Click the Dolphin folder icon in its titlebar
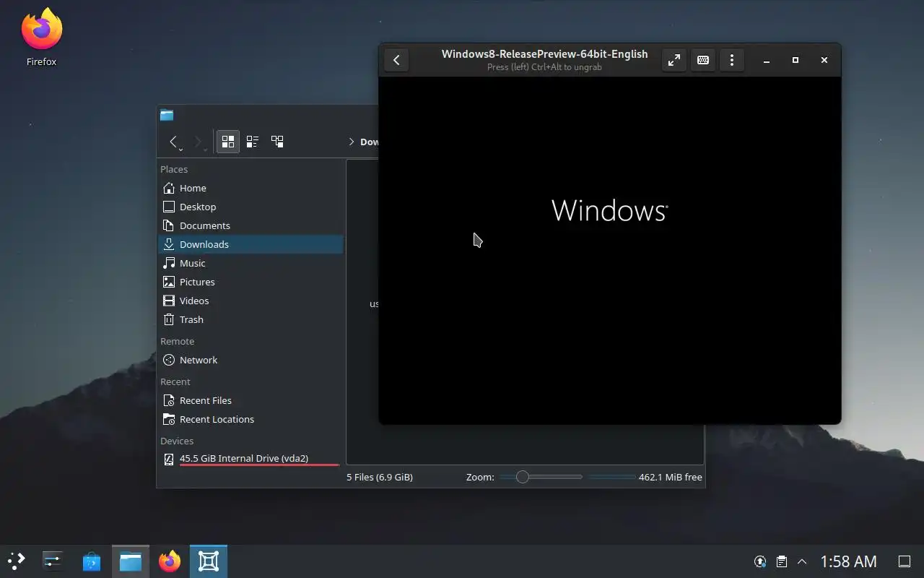 coord(167,115)
